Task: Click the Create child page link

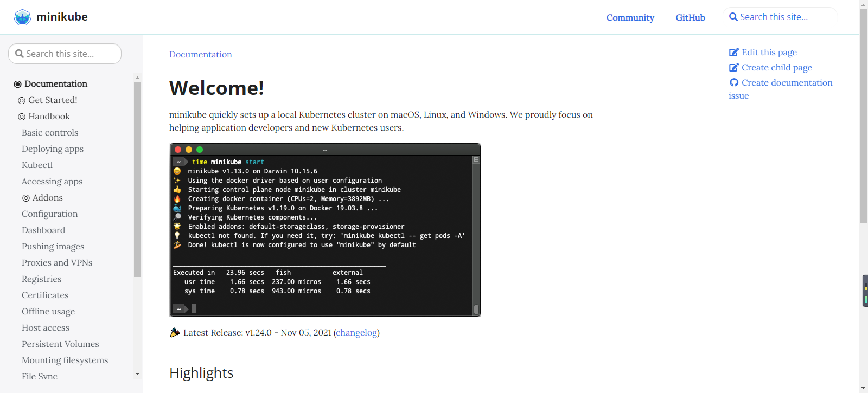Action: point(777,67)
